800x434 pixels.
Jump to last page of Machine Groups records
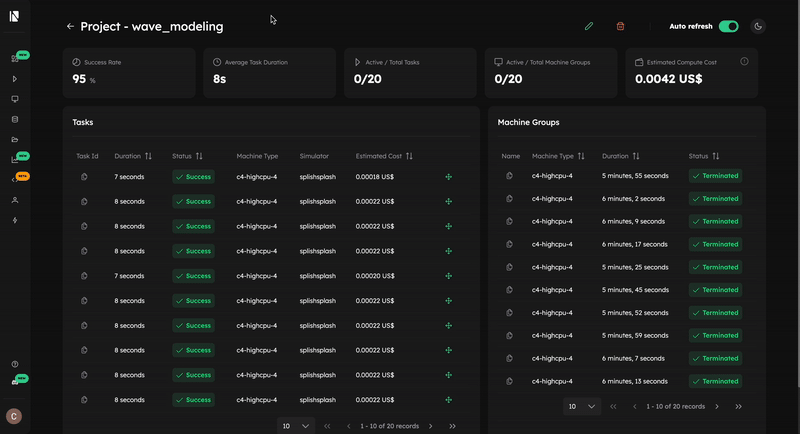(738, 406)
